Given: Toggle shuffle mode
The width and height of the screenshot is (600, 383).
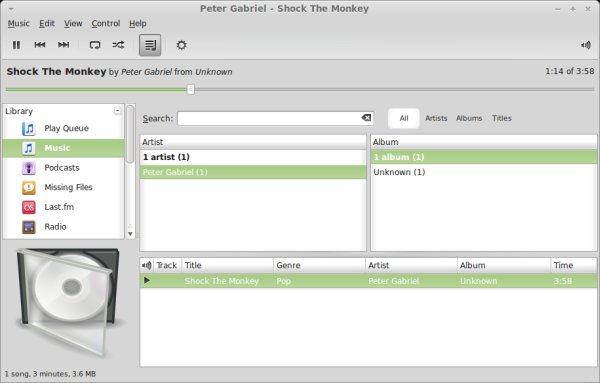Looking at the screenshot, I should [x=118, y=45].
